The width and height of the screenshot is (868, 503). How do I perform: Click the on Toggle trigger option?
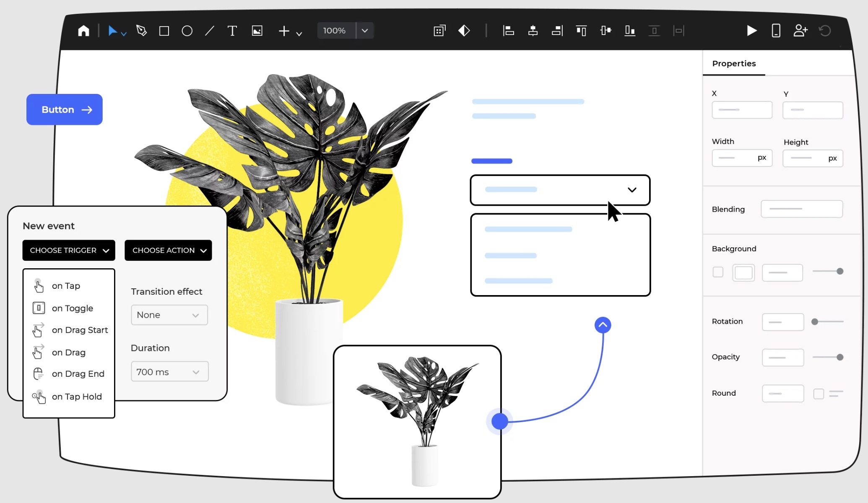pos(73,308)
